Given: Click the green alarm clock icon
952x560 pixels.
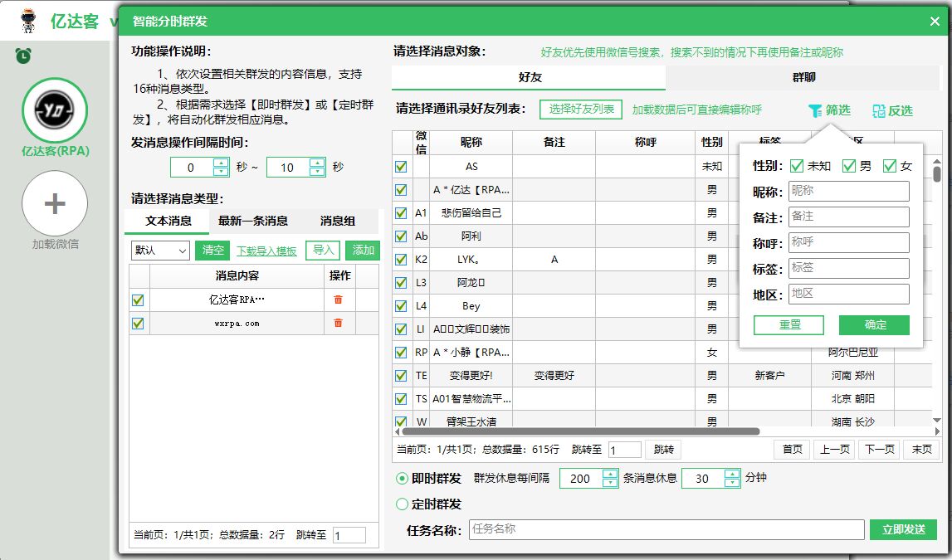Looking at the screenshot, I should tap(23, 56).
